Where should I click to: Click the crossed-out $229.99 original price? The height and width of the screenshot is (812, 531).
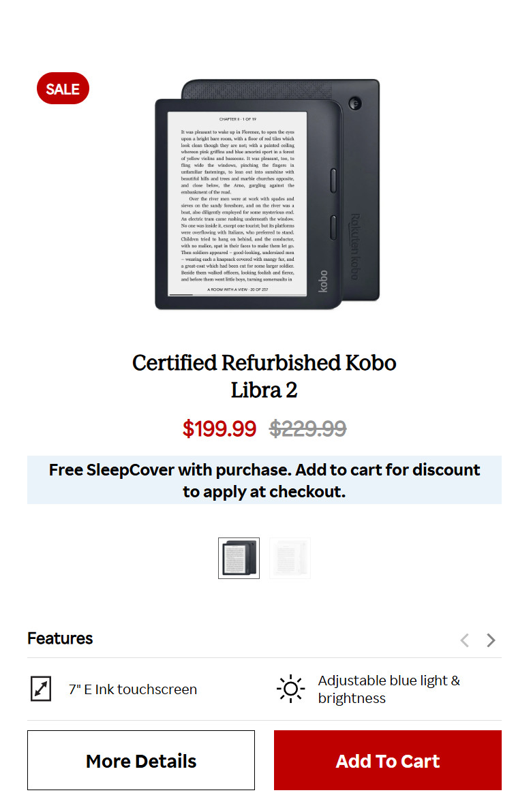point(308,428)
